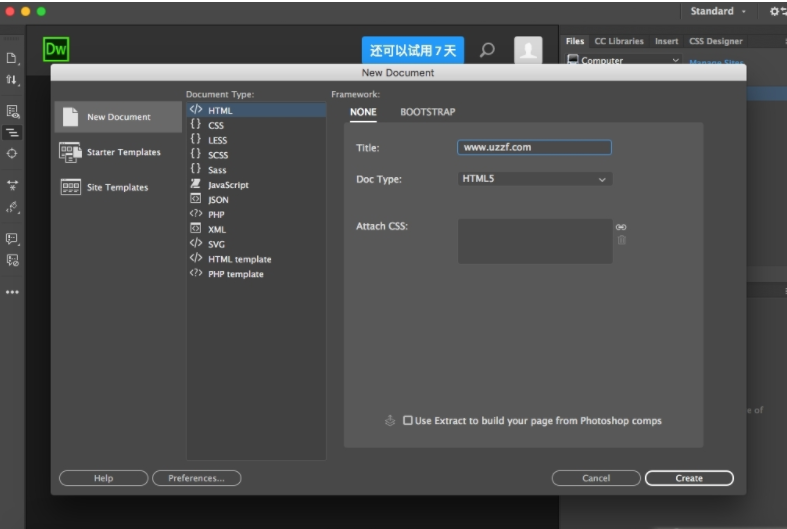This screenshot has width=787, height=529.
Task: Switch to the BOOTSTRAP framework tab
Action: (428, 112)
